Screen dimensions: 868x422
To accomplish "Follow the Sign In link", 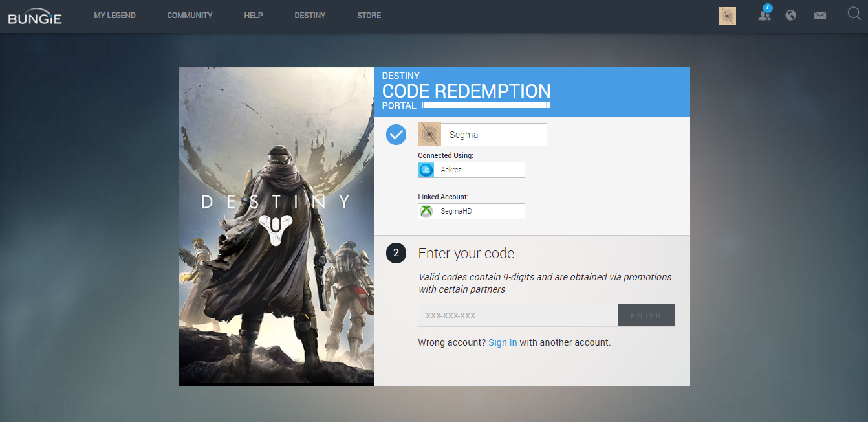I will 503,342.
